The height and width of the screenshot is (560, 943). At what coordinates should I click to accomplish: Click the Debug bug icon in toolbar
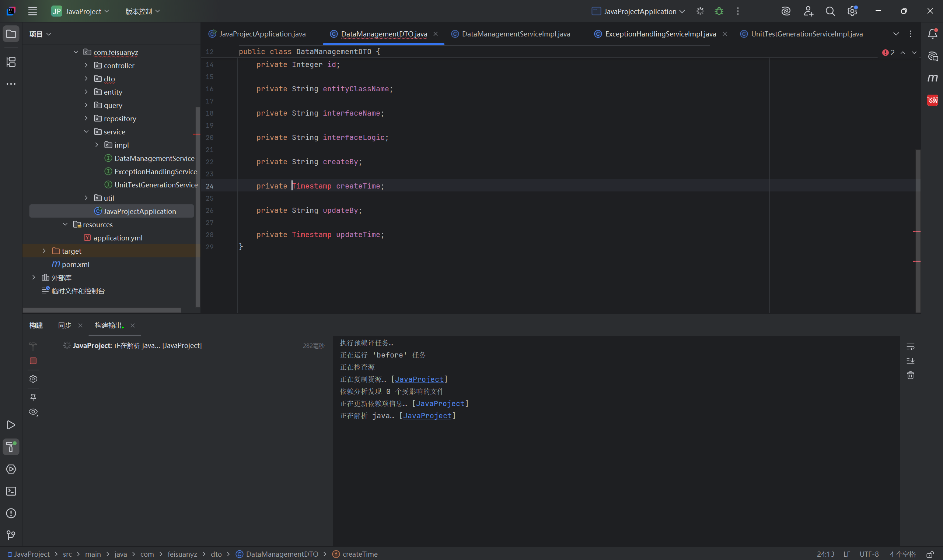[x=719, y=11]
